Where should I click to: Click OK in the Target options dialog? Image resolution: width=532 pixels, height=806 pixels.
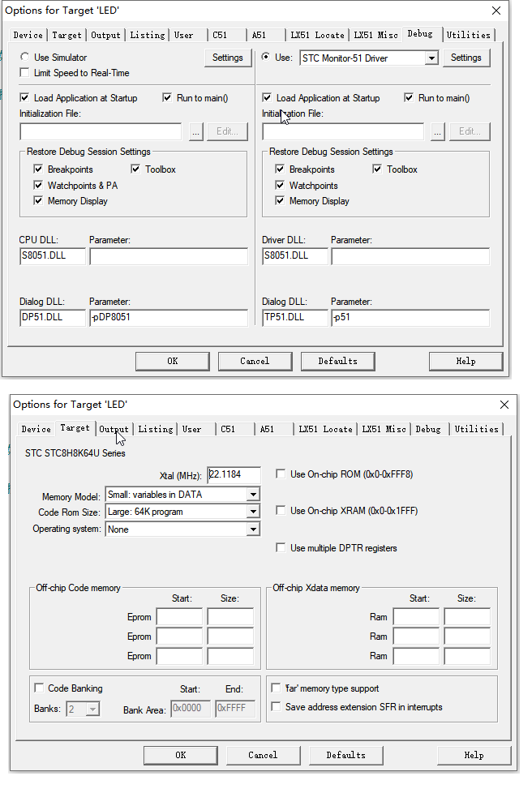point(181,755)
